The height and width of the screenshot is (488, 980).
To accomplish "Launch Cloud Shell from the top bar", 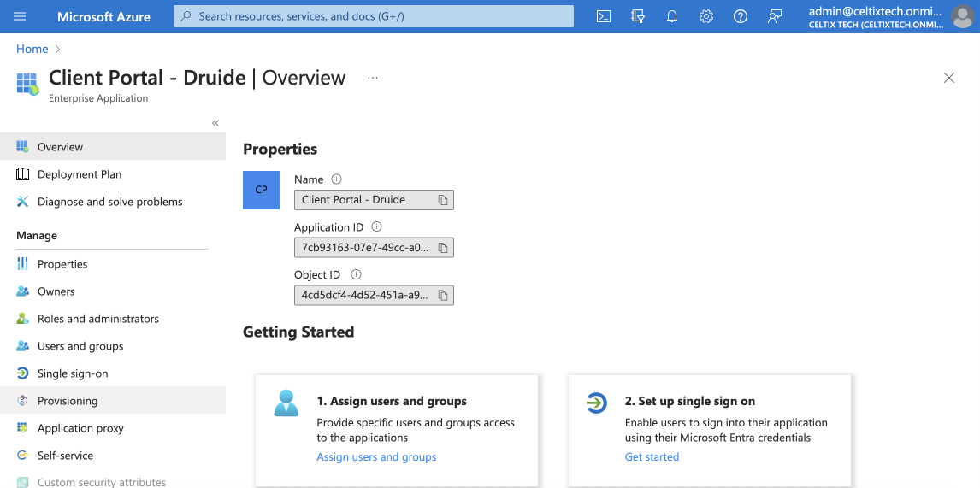I will [604, 16].
